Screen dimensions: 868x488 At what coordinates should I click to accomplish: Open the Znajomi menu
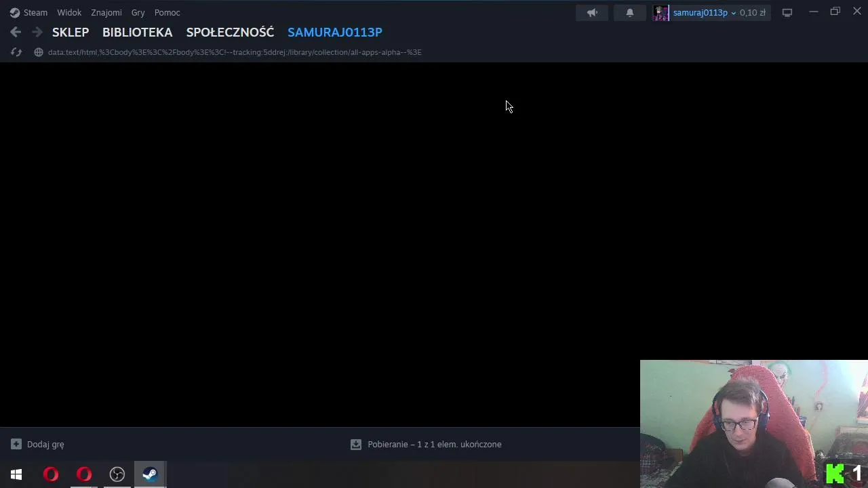[x=106, y=13]
